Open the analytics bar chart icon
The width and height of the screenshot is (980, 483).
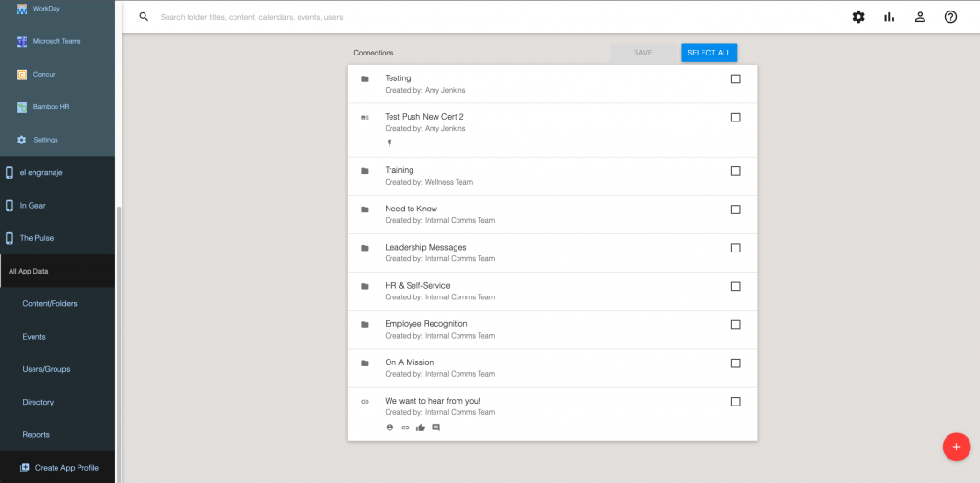[x=889, y=17]
